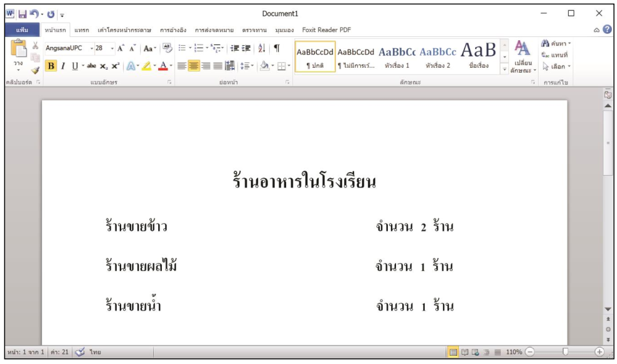Click the Sort A-Z icon
Image resolution: width=617 pixels, height=364 pixels.
(261, 48)
